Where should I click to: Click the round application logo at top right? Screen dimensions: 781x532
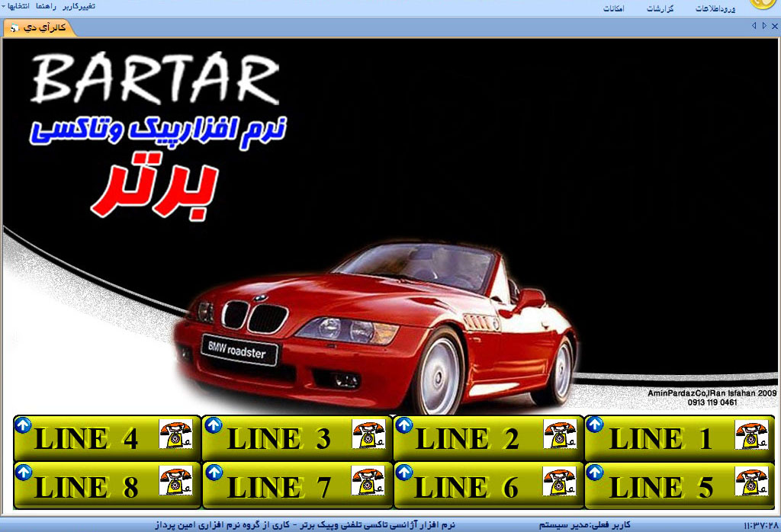pos(762,4)
